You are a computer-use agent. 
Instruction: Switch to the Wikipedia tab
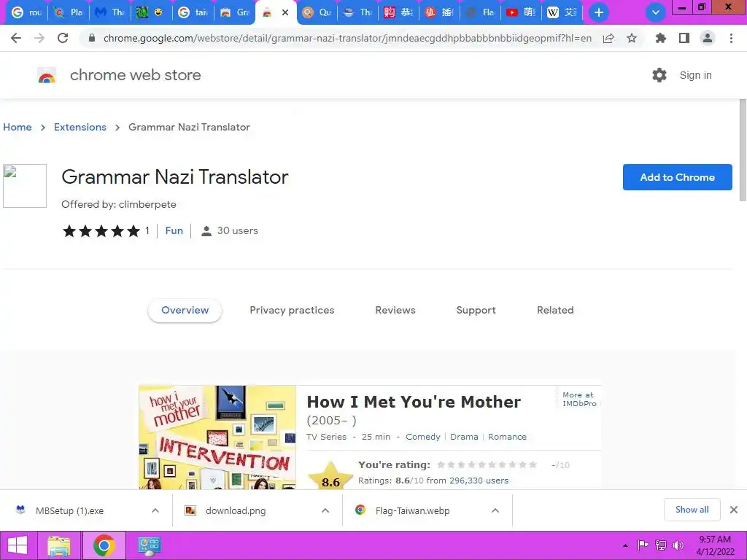562,12
